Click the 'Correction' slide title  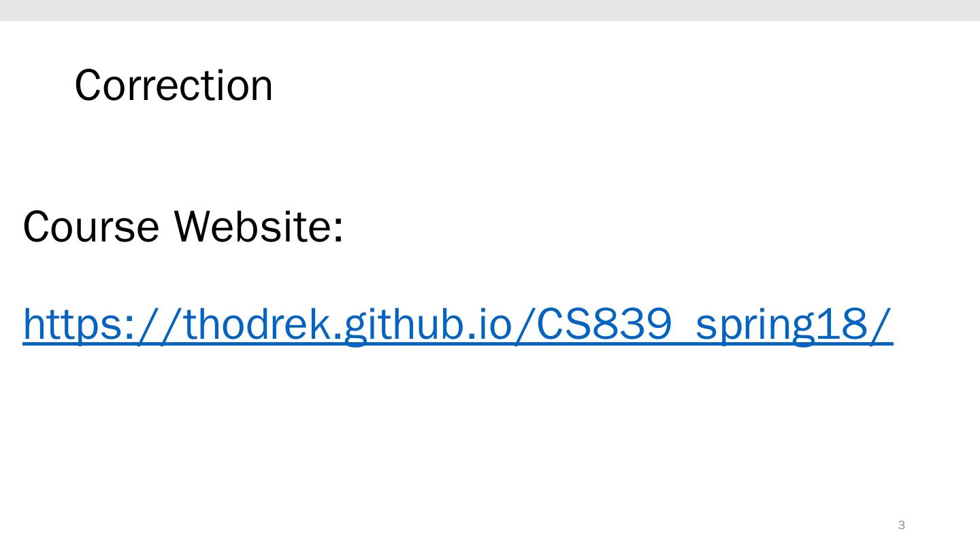pyautogui.click(x=174, y=86)
